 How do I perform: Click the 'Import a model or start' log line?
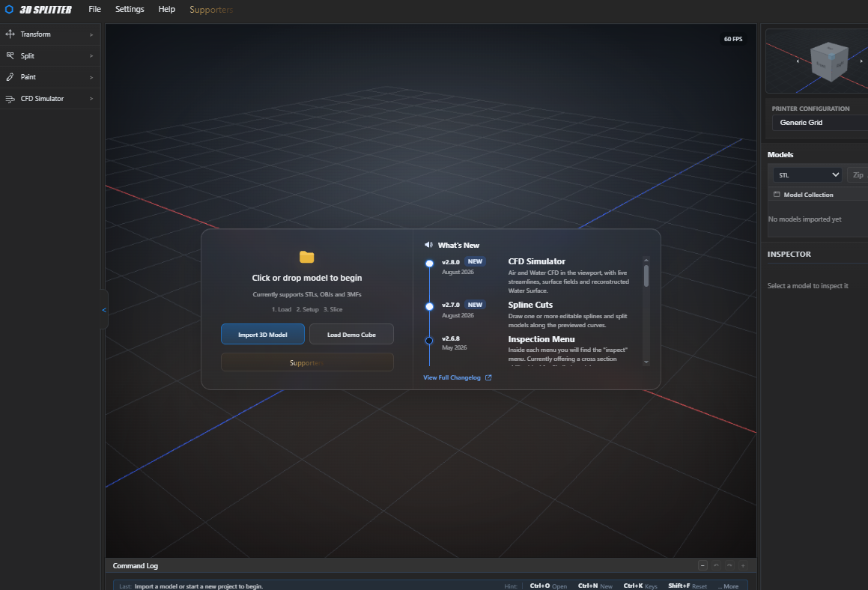(x=198, y=586)
